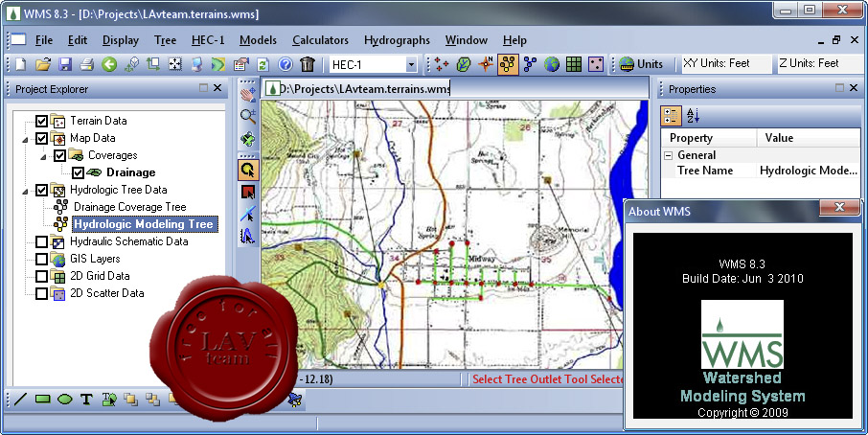Select the Terrain Data module icon with red dots

tap(442, 64)
